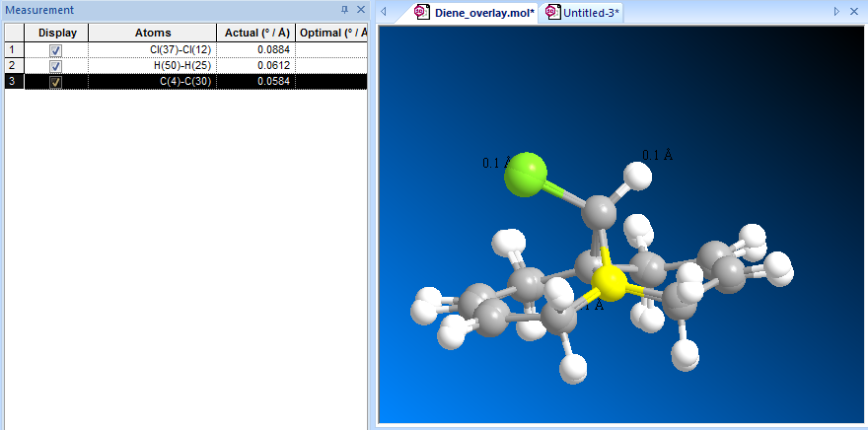Viewport: 868px width, 430px height.
Task: Close the Measurement panel
Action: [360, 10]
